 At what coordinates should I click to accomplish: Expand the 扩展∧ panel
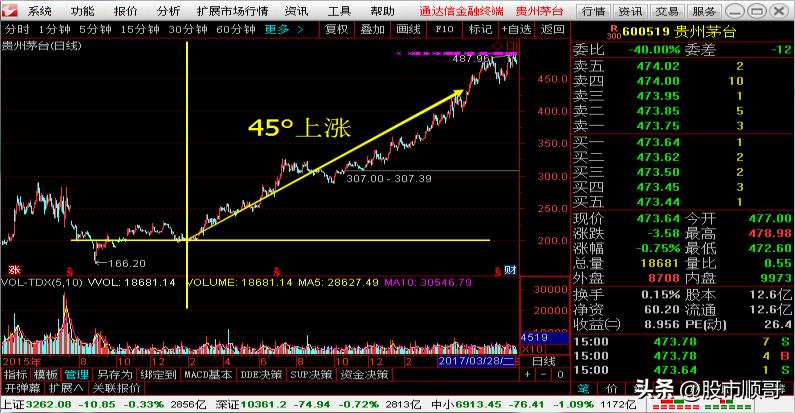66,388
